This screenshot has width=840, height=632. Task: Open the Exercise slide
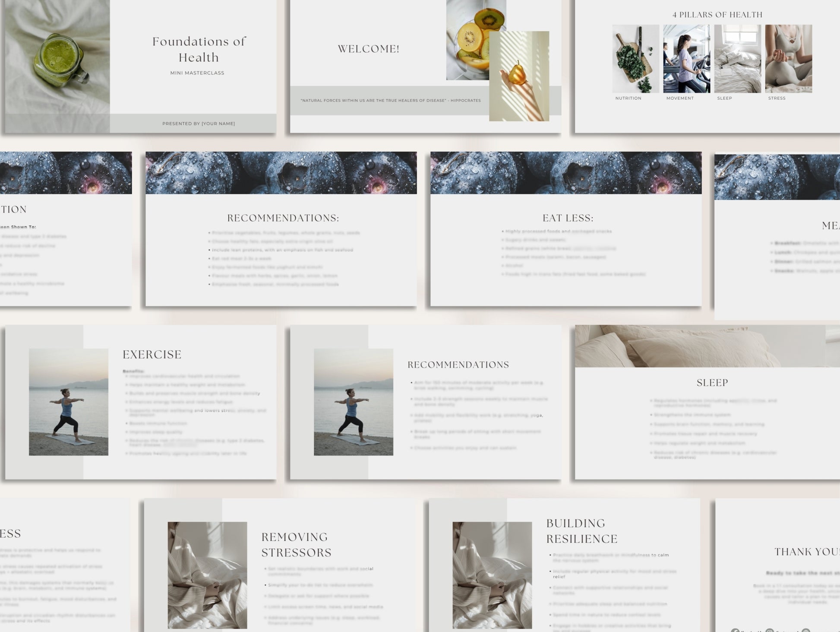point(152,355)
